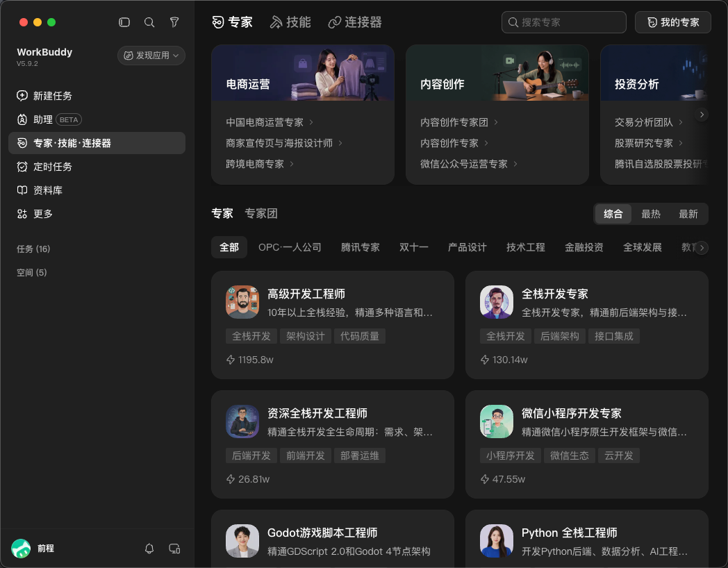Click the 微信生态 tag

point(569,456)
